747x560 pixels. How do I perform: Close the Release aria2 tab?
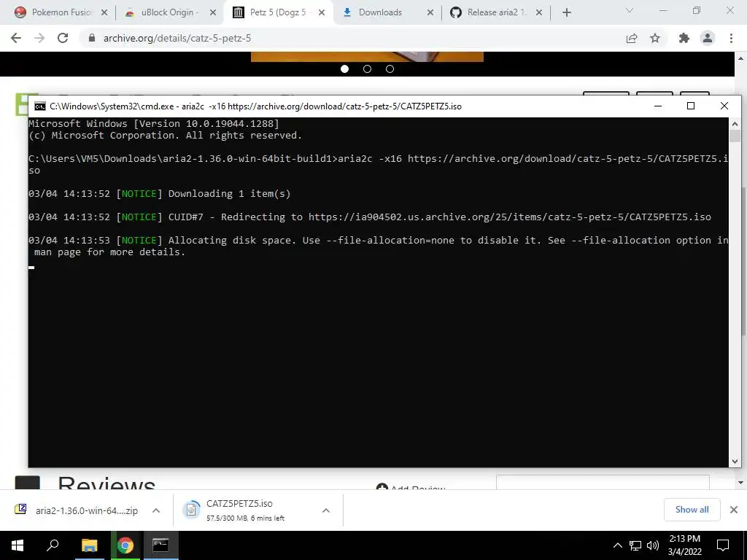click(x=539, y=12)
